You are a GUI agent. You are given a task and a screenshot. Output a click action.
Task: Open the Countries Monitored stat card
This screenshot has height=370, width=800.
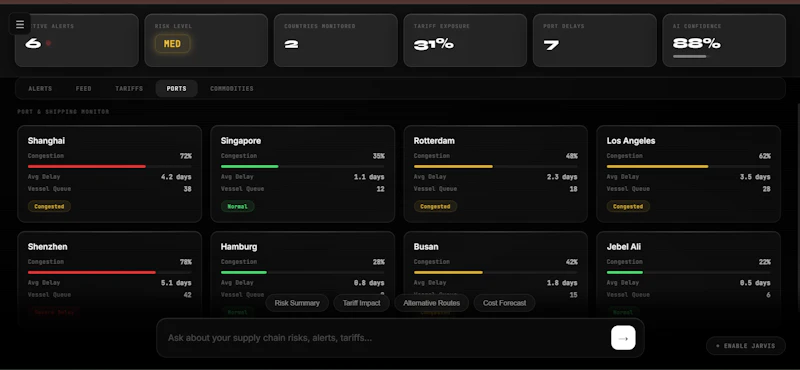(336, 40)
